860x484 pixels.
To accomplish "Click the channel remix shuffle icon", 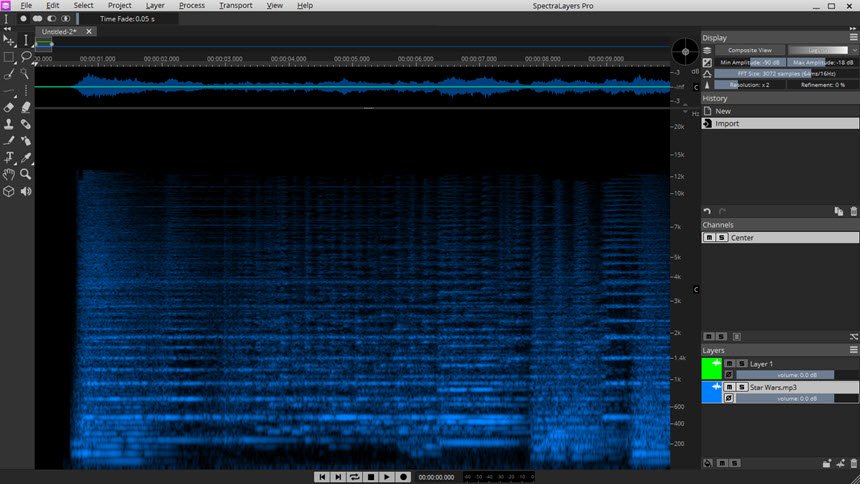I will (x=853, y=336).
